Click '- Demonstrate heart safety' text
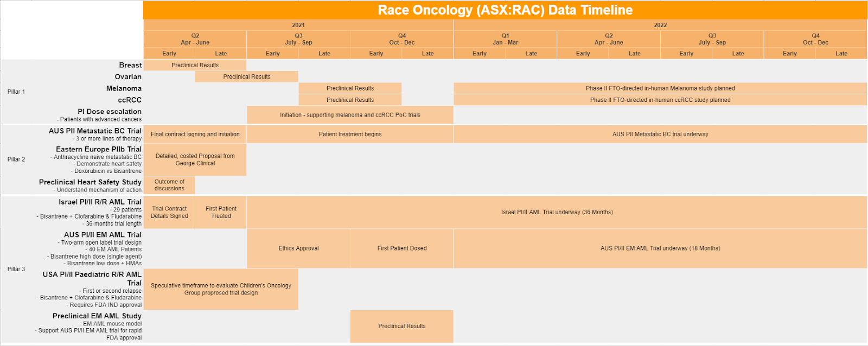This screenshot has width=868, height=346. point(107,164)
